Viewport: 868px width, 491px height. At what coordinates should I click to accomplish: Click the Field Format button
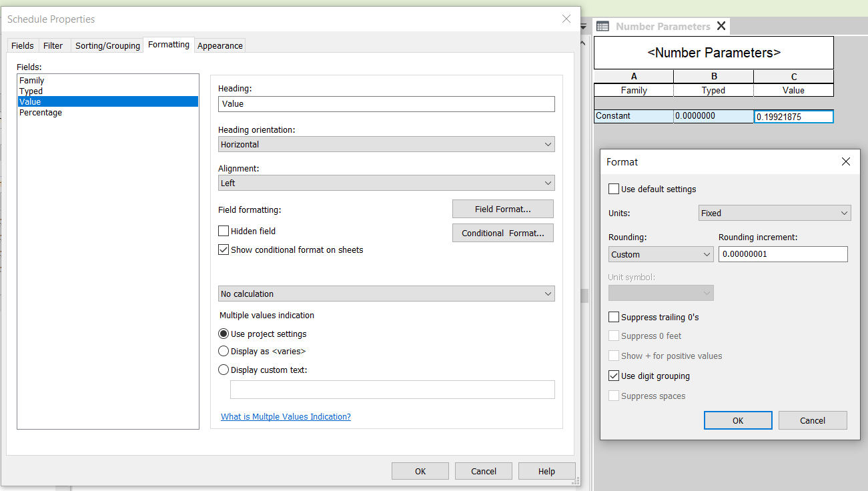pyautogui.click(x=502, y=209)
